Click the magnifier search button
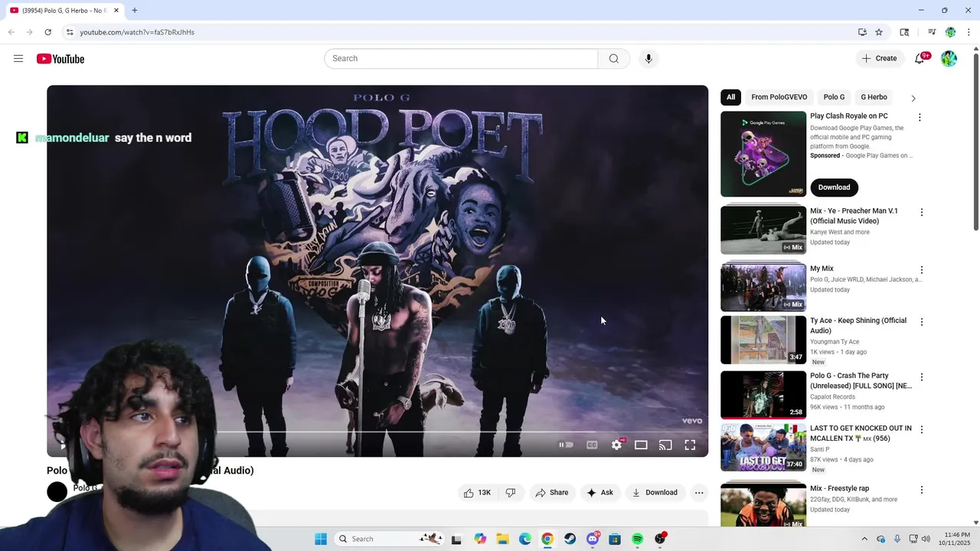The width and height of the screenshot is (980, 551). [x=614, y=59]
